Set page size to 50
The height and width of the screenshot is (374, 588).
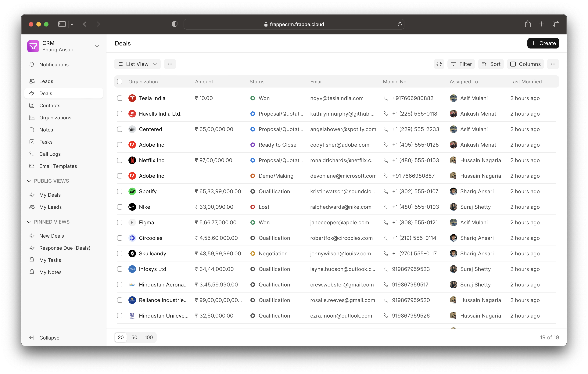(x=134, y=337)
